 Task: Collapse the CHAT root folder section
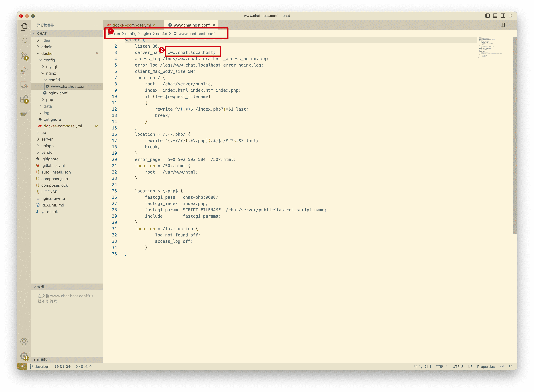(x=67, y=33)
